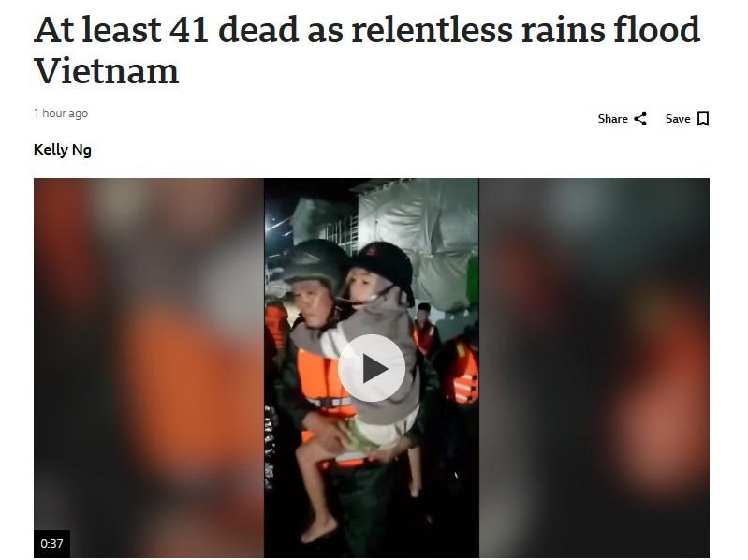Click the bookmark icon beside Save

703,119
